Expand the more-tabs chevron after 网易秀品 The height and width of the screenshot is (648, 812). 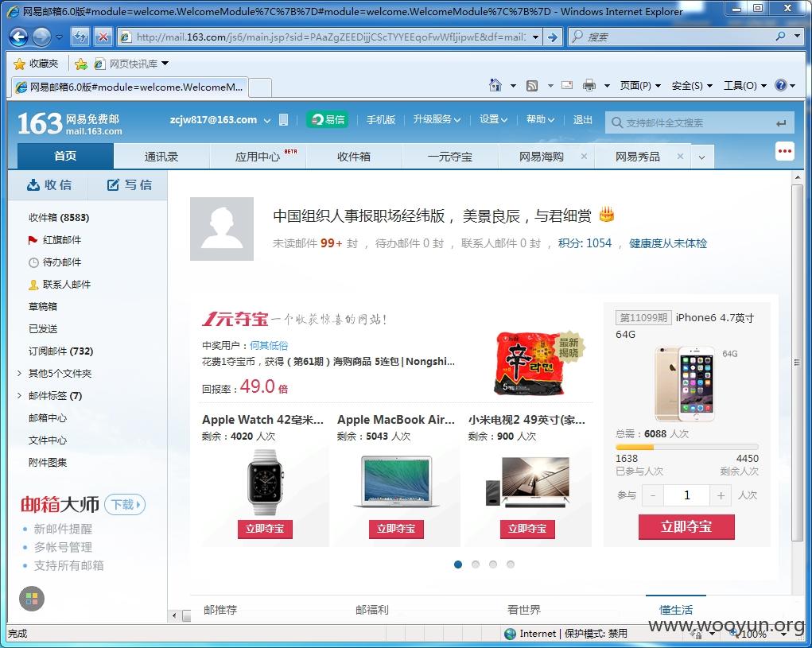(x=701, y=157)
